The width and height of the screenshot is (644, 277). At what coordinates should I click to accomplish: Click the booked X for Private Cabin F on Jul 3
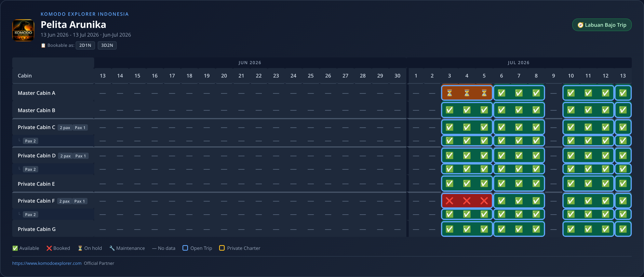pos(449,201)
